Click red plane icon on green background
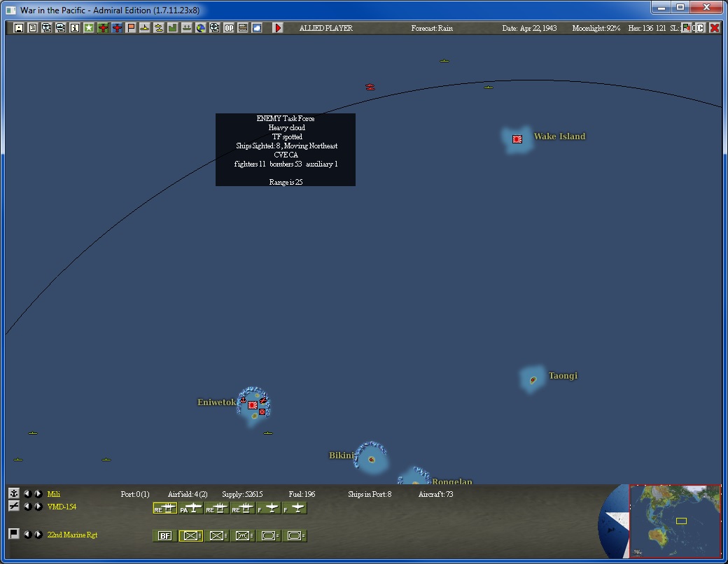728x564 pixels. [103, 28]
